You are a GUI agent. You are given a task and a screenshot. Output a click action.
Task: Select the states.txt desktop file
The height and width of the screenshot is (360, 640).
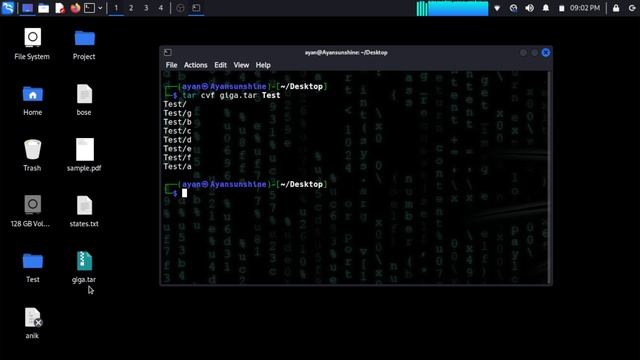click(x=84, y=211)
